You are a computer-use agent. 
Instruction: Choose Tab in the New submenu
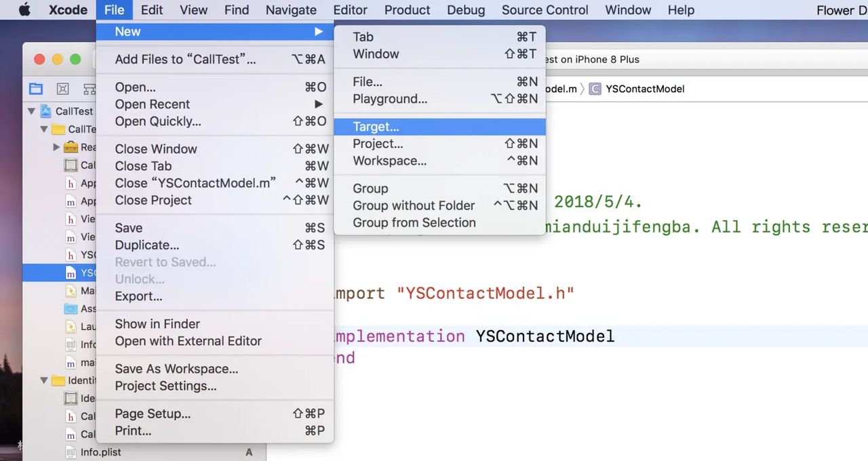pos(439,37)
